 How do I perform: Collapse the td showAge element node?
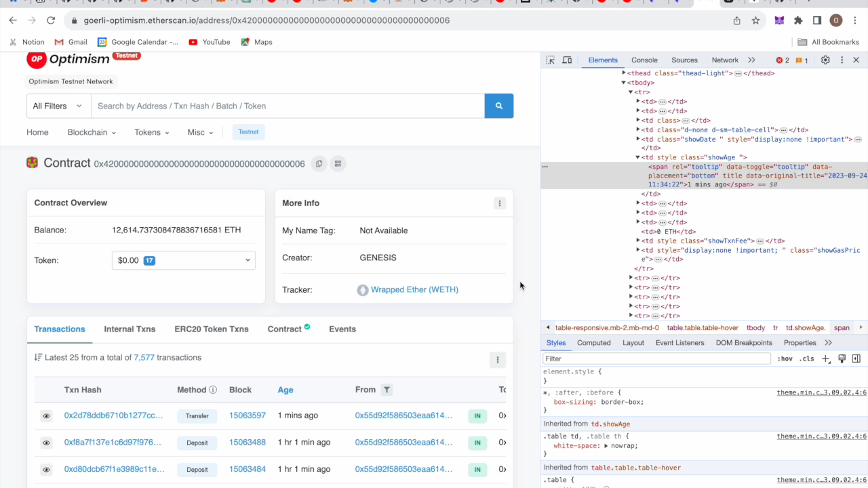tap(638, 157)
